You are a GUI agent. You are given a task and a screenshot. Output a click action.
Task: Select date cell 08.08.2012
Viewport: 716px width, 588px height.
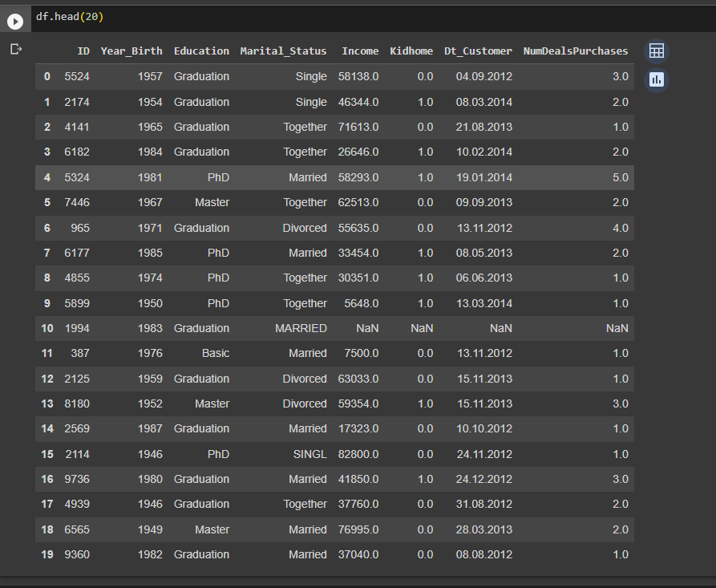(x=484, y=554)
